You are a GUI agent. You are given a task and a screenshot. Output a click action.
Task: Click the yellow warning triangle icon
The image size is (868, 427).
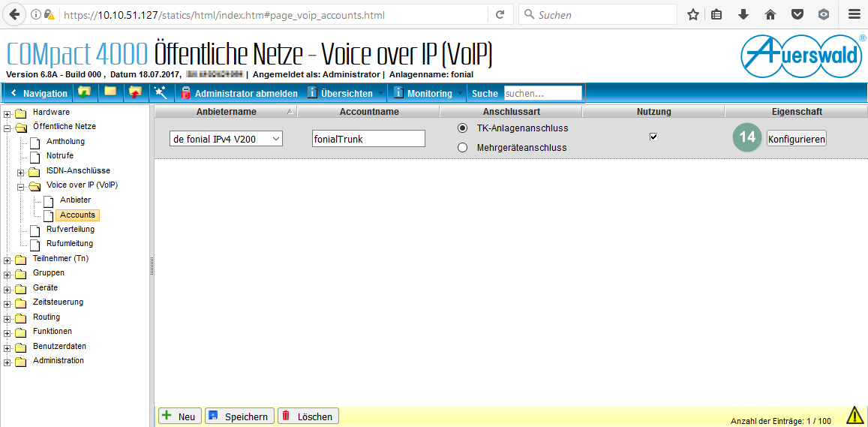pos(854,415)
